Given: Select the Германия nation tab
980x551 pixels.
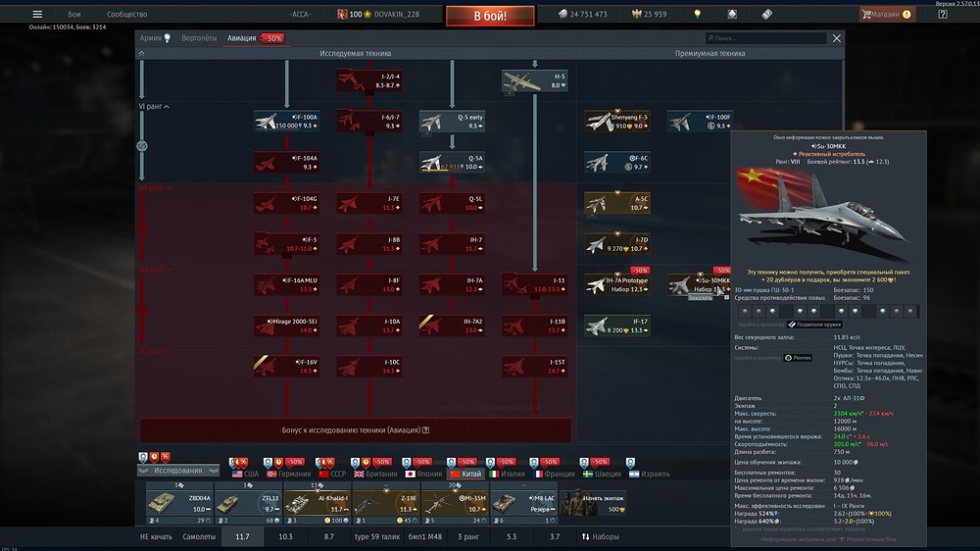Looking at the screenshot, I should point(288,475).
